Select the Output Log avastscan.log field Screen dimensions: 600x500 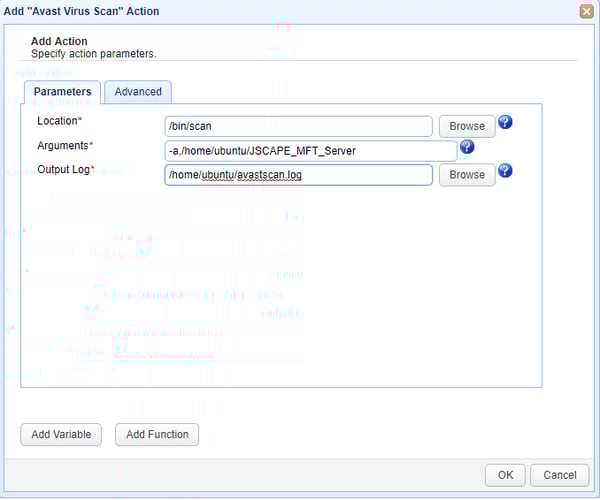tap(298, 175)
